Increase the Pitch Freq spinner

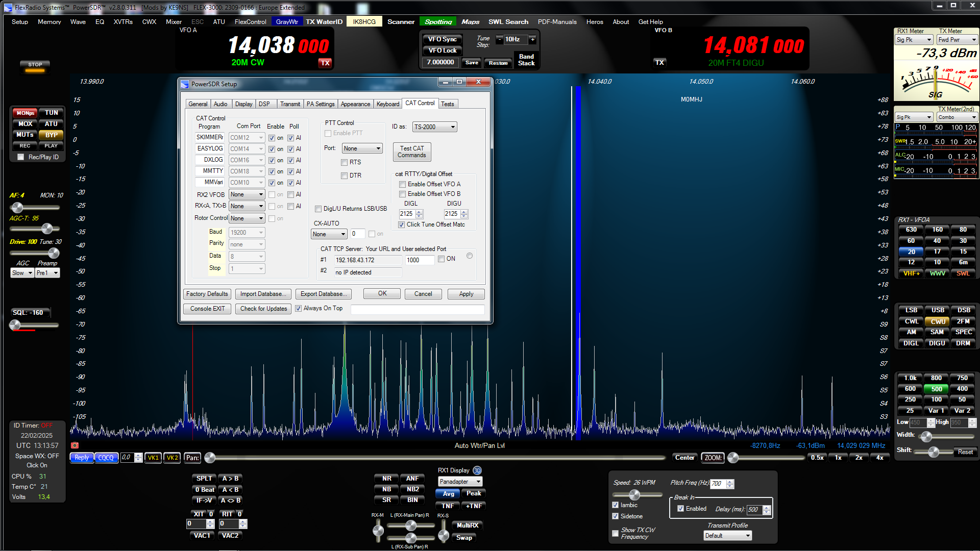(x=730, y=481)
